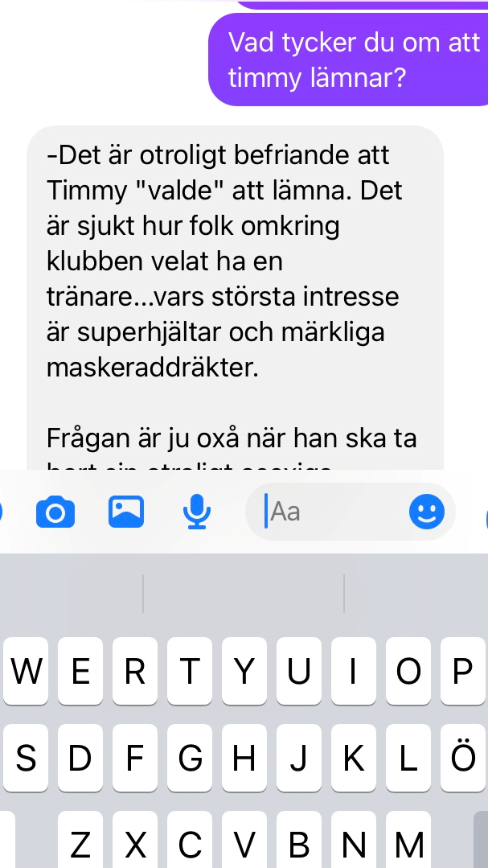488x868 pixels.
Task: Open the photo gallery picker icon
Action: (126, 512)
